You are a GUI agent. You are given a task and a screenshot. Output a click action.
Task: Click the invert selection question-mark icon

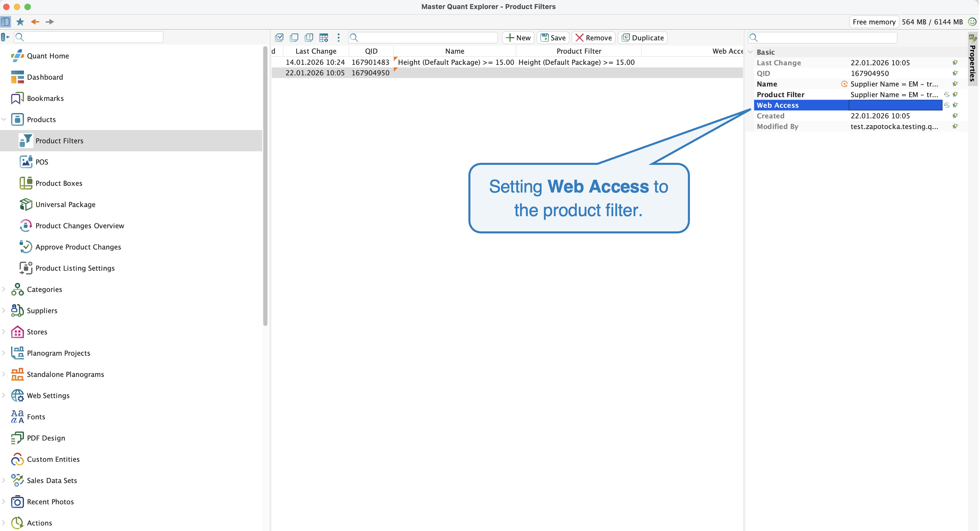309,37
